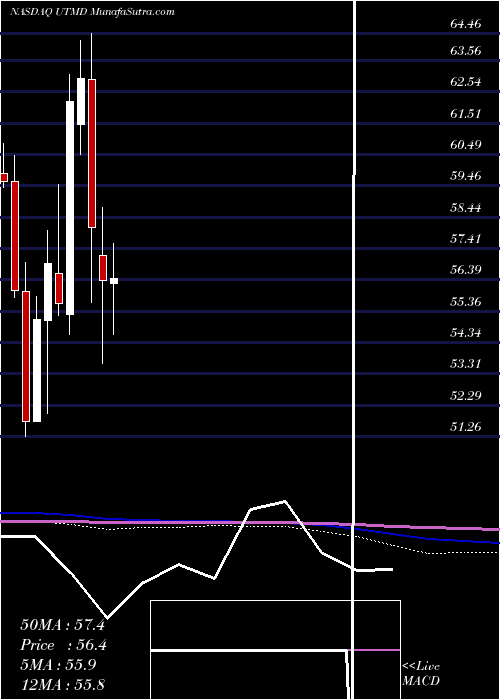Image resolution: width=500 pixels, height=700 pixels.
Task: Click the <<Live MACD label
Action: click(x=421, y=674)
